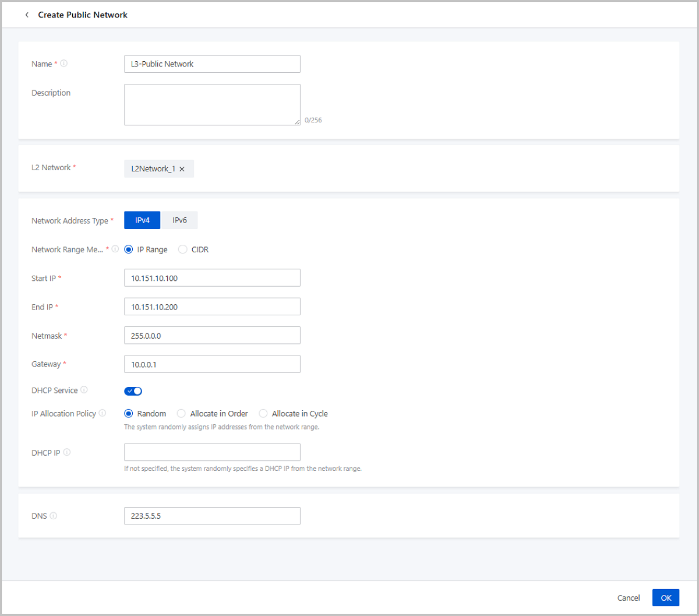Click the info icon beside IP Allocation Policy
This screenshot has height=616, width=699.
click(x=103, y=413)
